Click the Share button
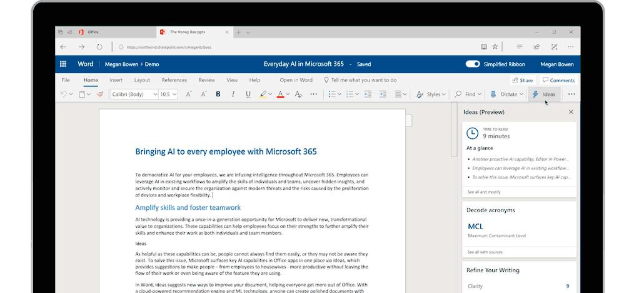644x293 pixels. click(522, 80)
